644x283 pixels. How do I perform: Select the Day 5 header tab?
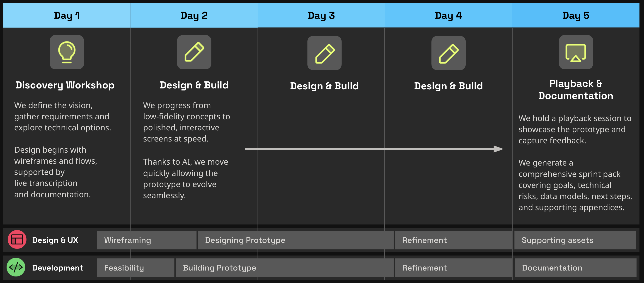click(576, 15)
